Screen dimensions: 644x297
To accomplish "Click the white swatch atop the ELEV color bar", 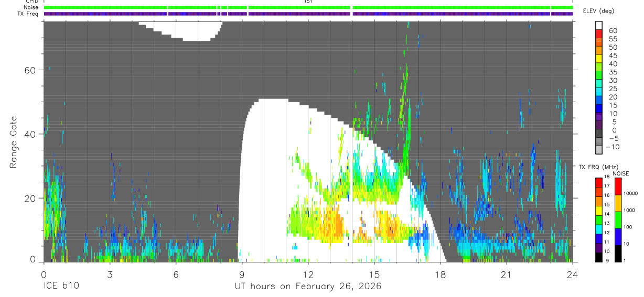I will [x=598, y=26].
